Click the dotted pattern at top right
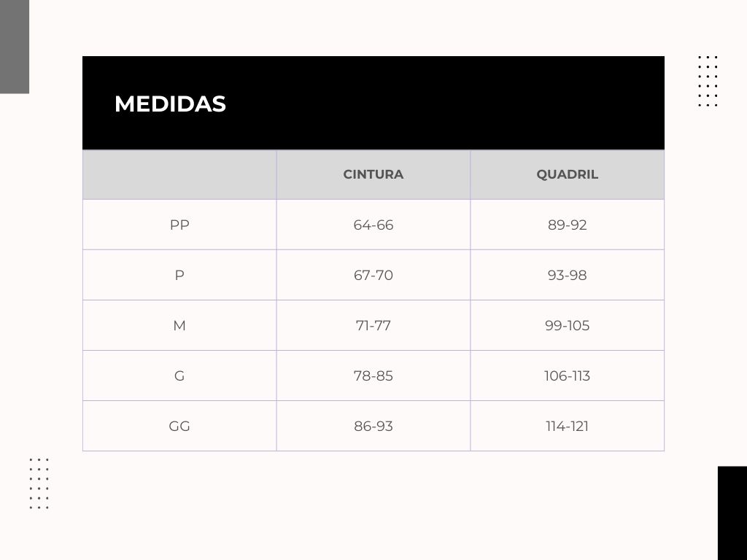 [708, 81]
